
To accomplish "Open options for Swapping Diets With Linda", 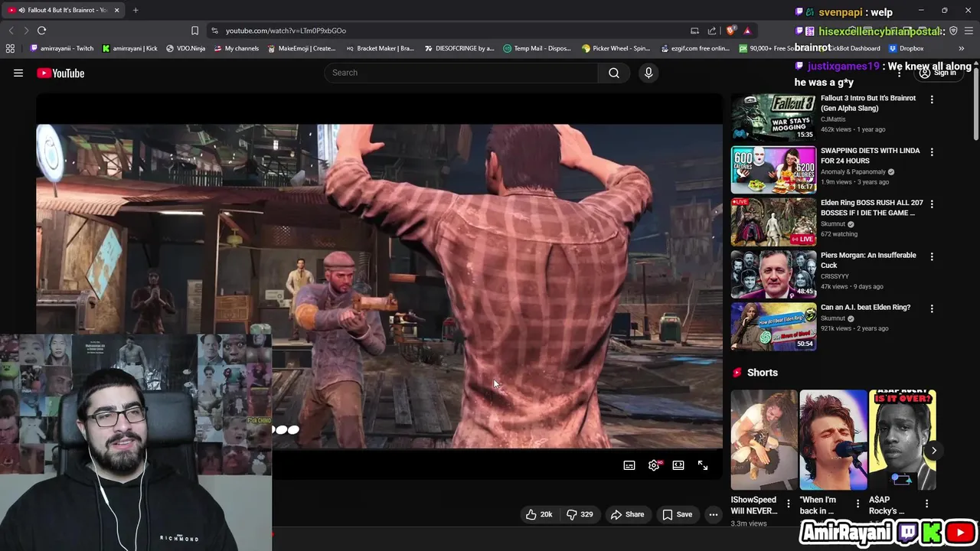I will [x=932, y=152].
